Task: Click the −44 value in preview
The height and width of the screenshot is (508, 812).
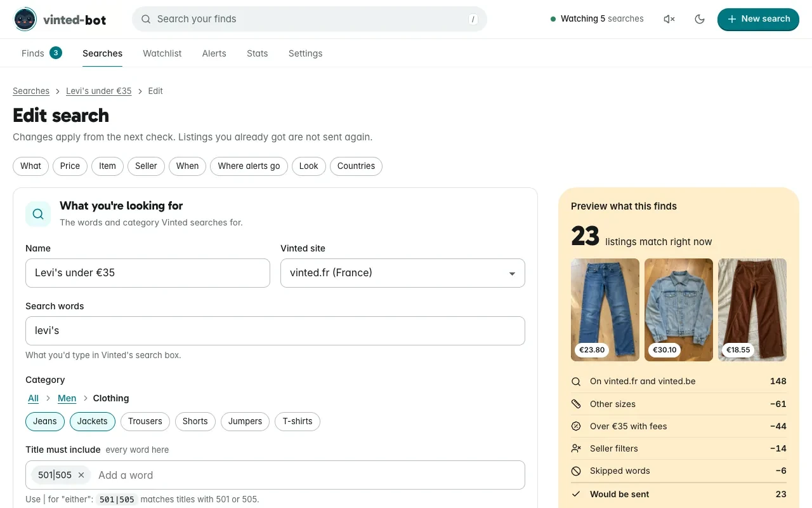Action: coord(778,426)
